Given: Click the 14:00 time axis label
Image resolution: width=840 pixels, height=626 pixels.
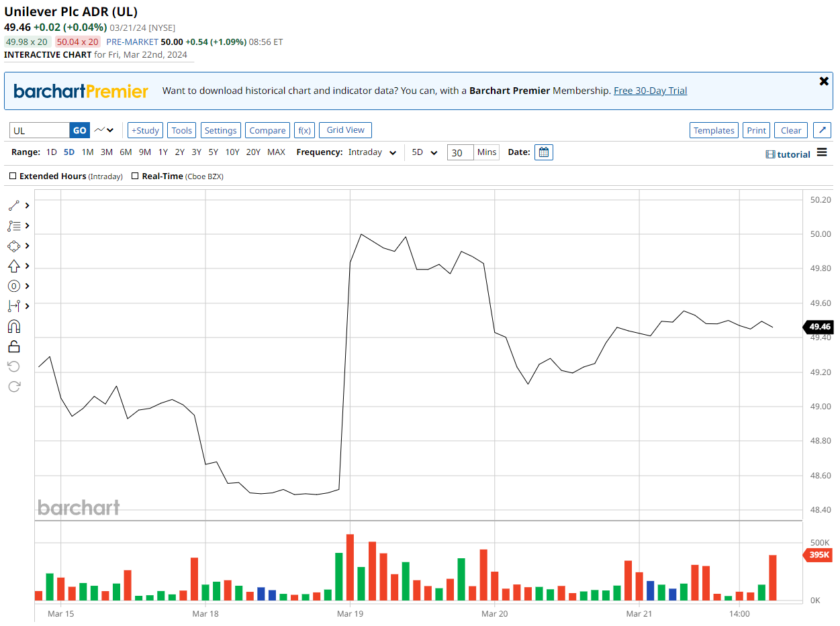Looking at the screenshot, I should click(739, 613).
